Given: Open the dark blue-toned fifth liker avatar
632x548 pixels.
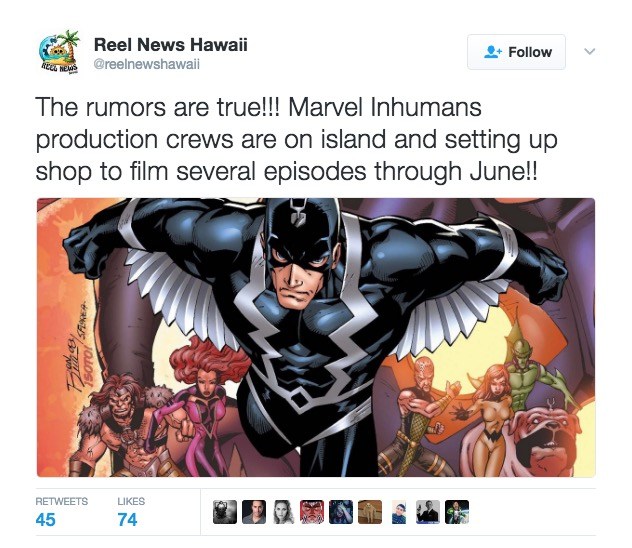Looking at the screenshot, I should pyautogui.click(x=341, y=512).
